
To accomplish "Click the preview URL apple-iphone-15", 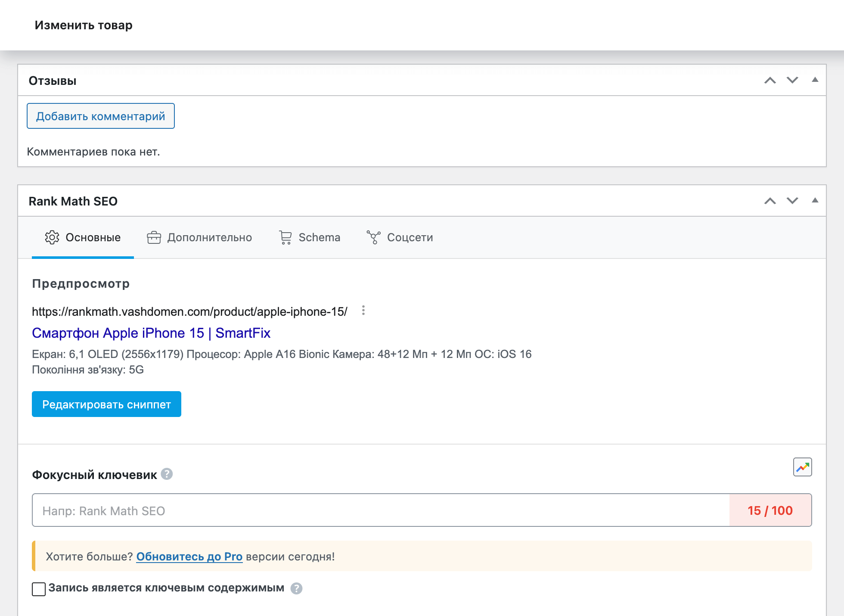I will (x=189, y=311).
